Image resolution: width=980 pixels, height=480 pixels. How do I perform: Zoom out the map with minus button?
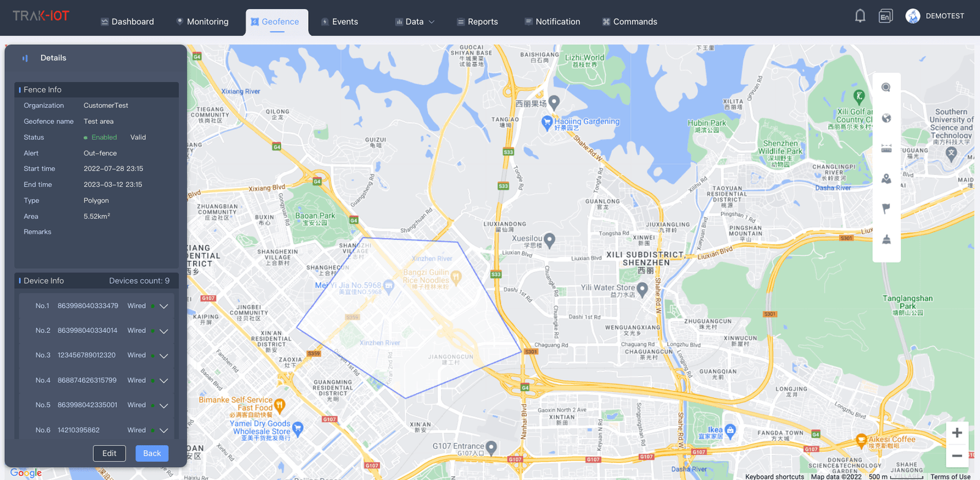point(957,456)
